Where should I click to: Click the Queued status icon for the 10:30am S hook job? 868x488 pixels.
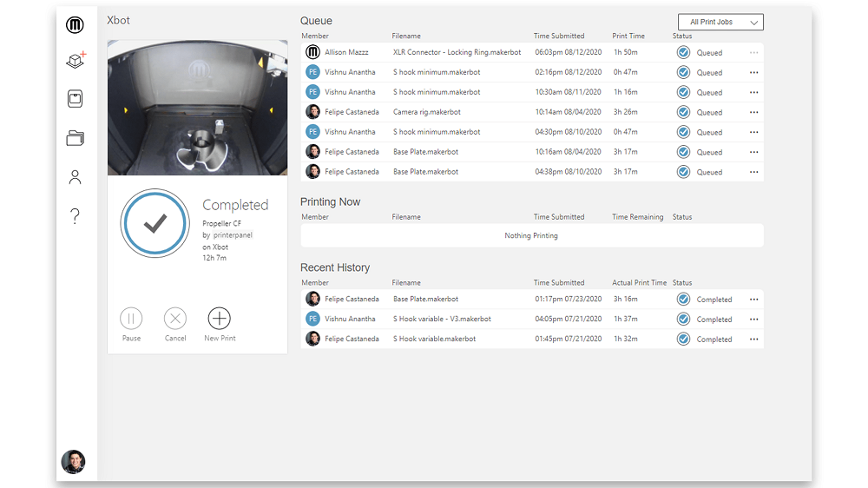[x=684, y=93]
